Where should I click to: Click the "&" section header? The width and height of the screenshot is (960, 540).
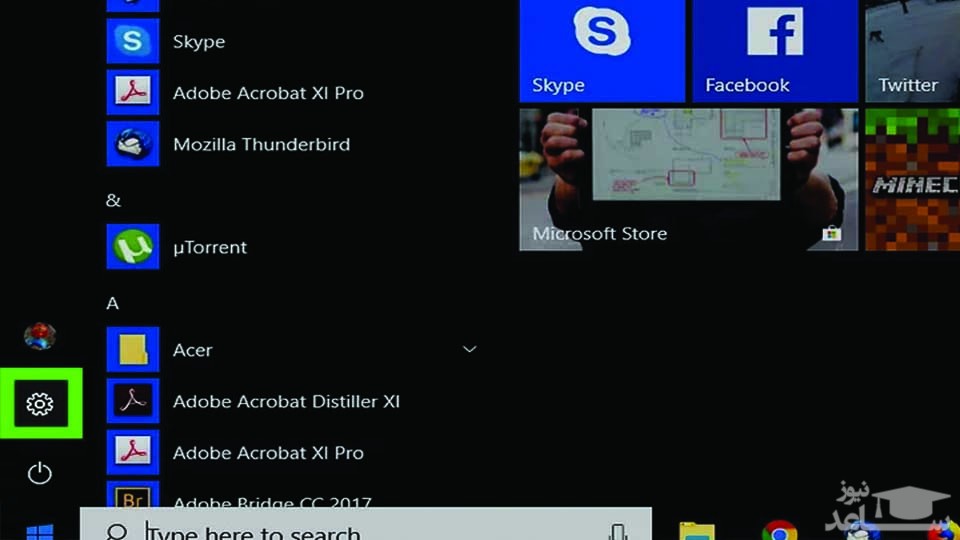point(113,200)
